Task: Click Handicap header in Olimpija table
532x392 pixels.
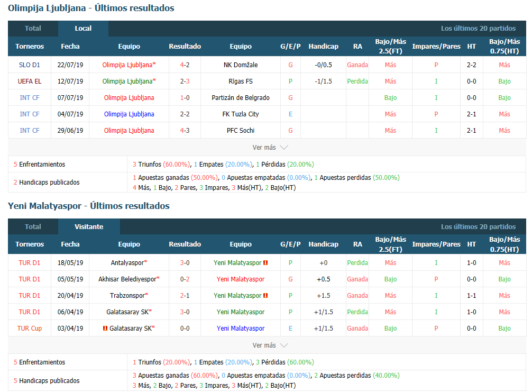Action: [323, 47]
